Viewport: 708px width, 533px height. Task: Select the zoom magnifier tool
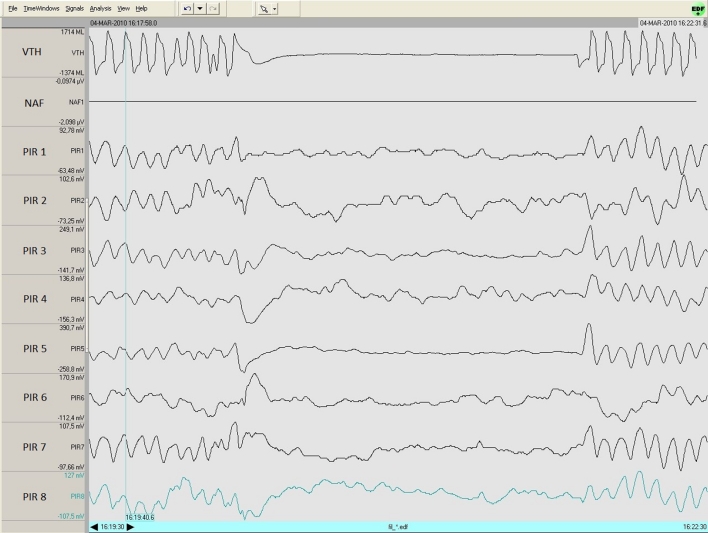pyautogui.click(x=264, y=8)
